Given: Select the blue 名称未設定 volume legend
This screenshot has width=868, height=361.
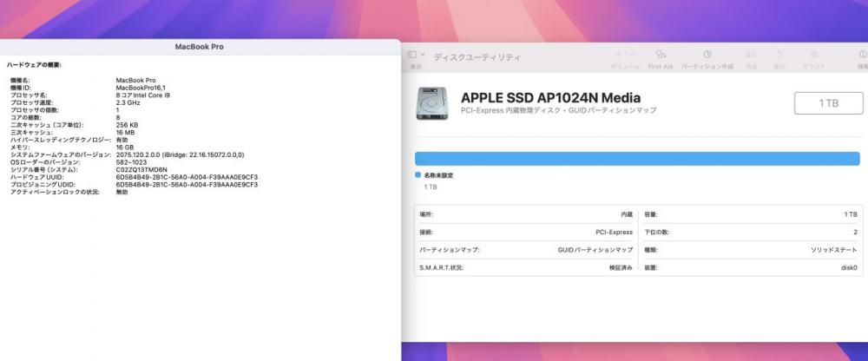Looking at the screenshot, I should point(435,175).
